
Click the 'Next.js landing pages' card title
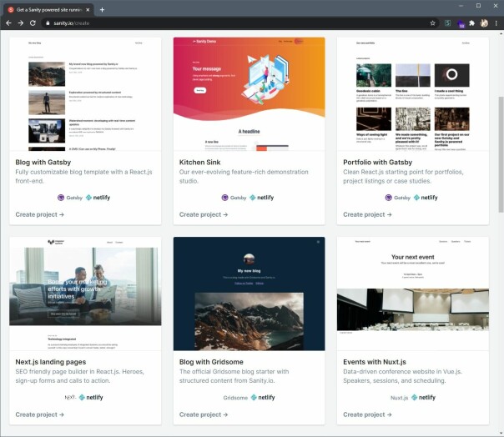click(x=51, y=362)
